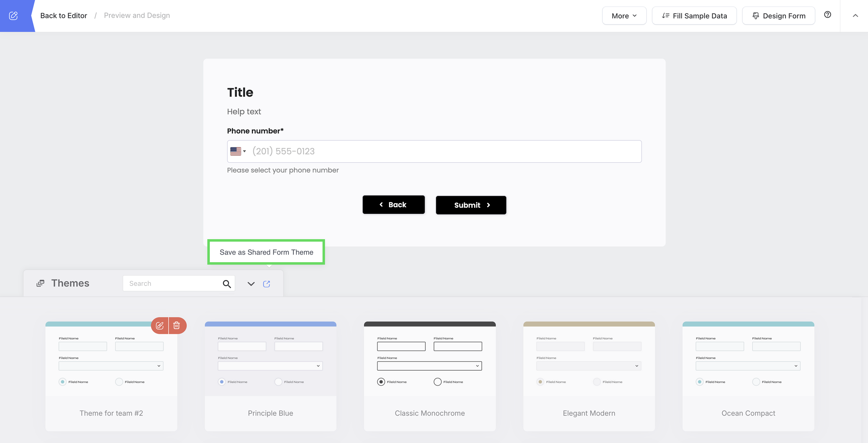Screen dimensions: 868x443
Task: Click Fill Sample Data button
Action: [694, 16]
